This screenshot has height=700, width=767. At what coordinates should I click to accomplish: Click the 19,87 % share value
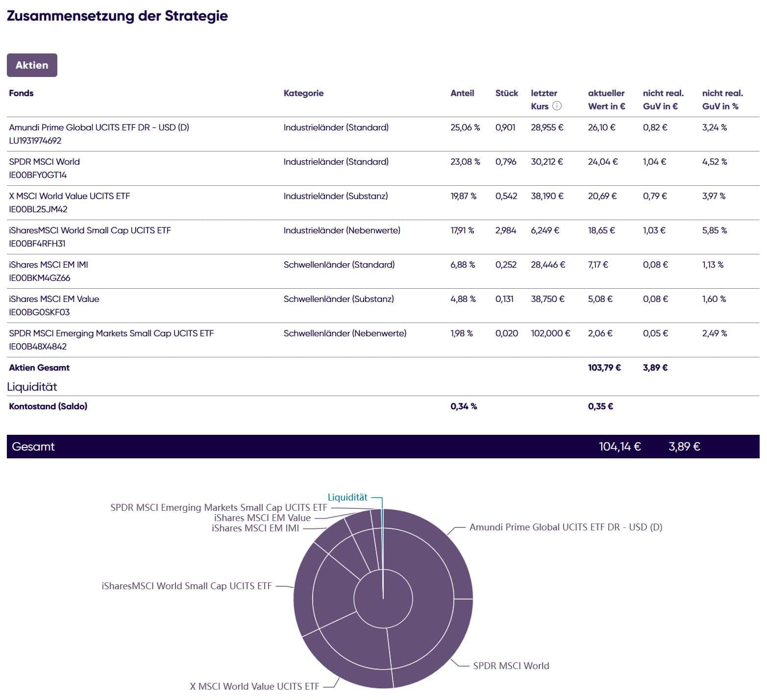pos(463,196)
